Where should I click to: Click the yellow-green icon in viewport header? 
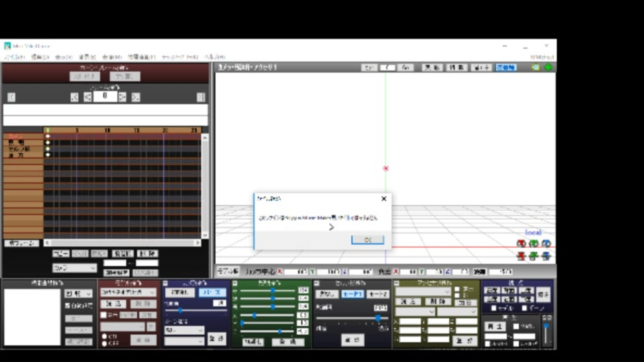coord(535,67)
